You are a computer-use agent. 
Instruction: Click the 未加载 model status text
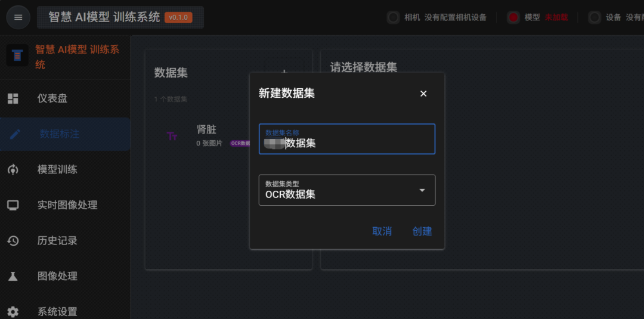tap(556, 17)
